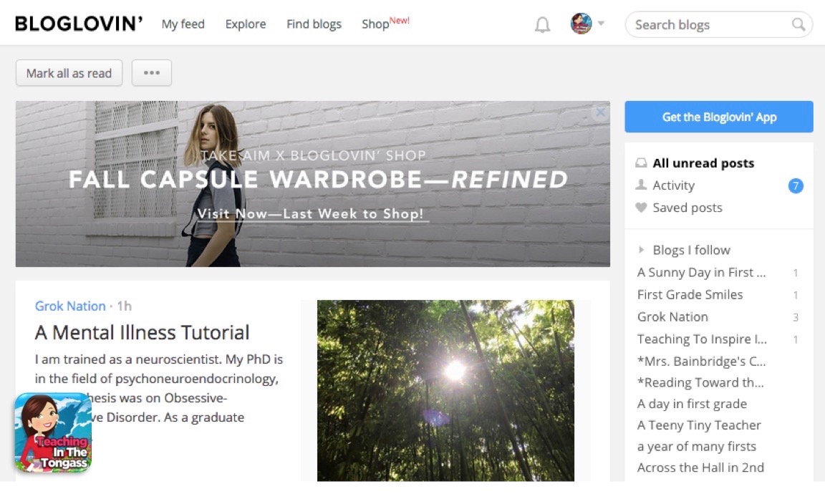Focus the Search blogs field
This screenshot has height=504, width=825.
tap(719, 25)
